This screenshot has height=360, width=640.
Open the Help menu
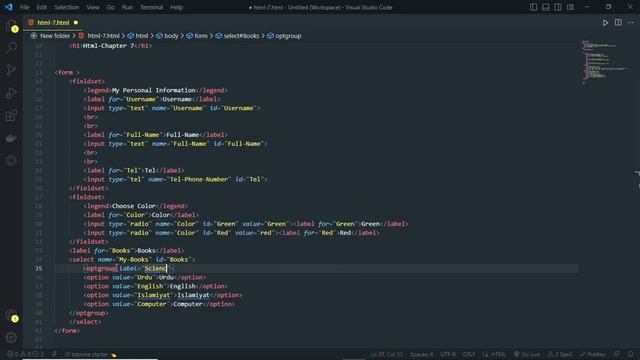(x=176, y=7)
